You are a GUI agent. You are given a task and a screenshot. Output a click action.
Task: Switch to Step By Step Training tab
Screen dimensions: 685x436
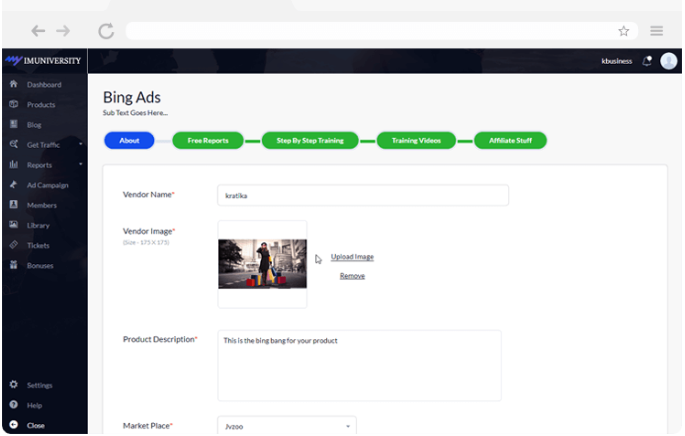310,140
